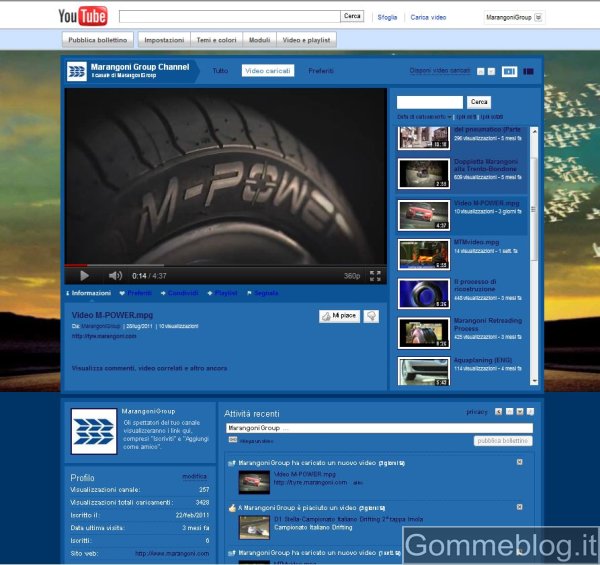Click the channel Cerca search button
600x565 pixels.
coord(479,102)
